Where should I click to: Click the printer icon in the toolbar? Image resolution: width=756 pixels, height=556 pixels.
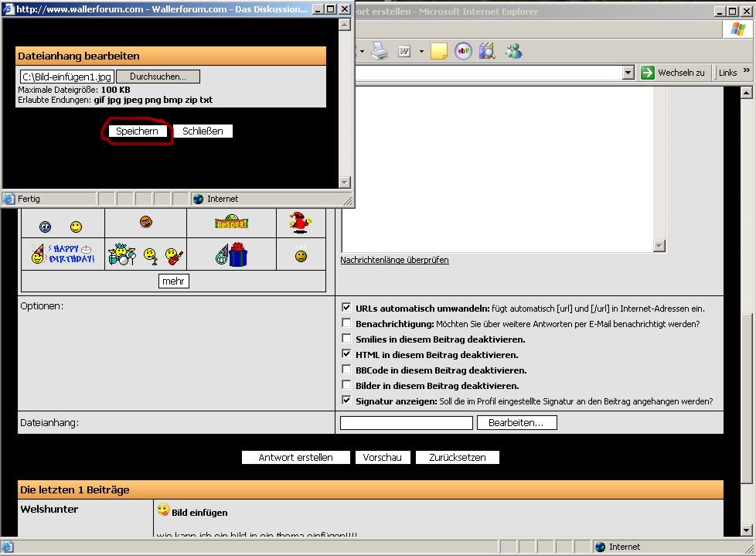tap(379, 52)
